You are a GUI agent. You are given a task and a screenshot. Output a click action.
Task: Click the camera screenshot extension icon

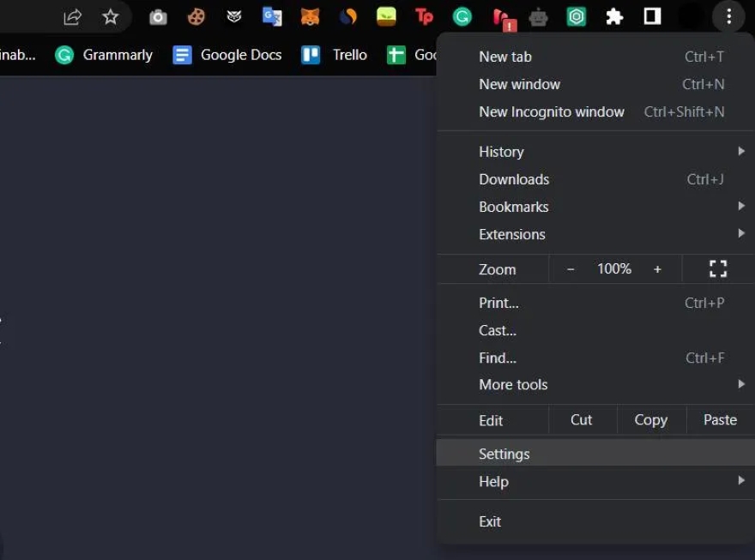pyautogui.click(x=158, y=16)
